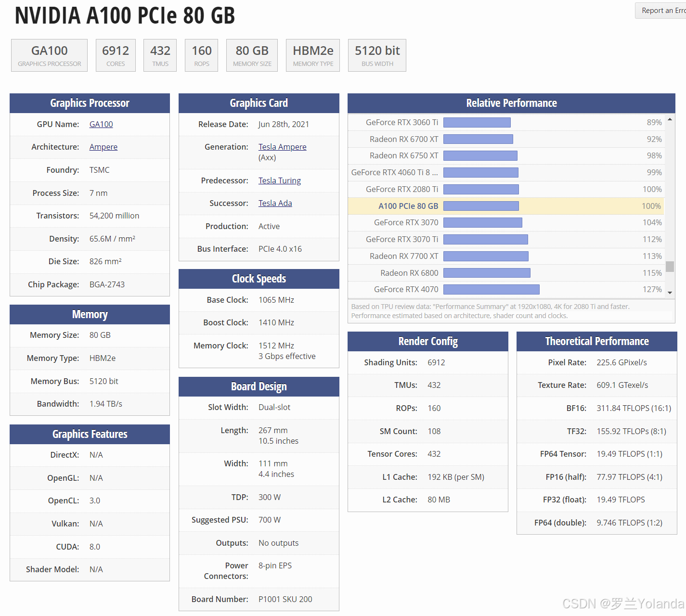Select the highlighted A100 PCIe 80 GB row

coord(506,206)
